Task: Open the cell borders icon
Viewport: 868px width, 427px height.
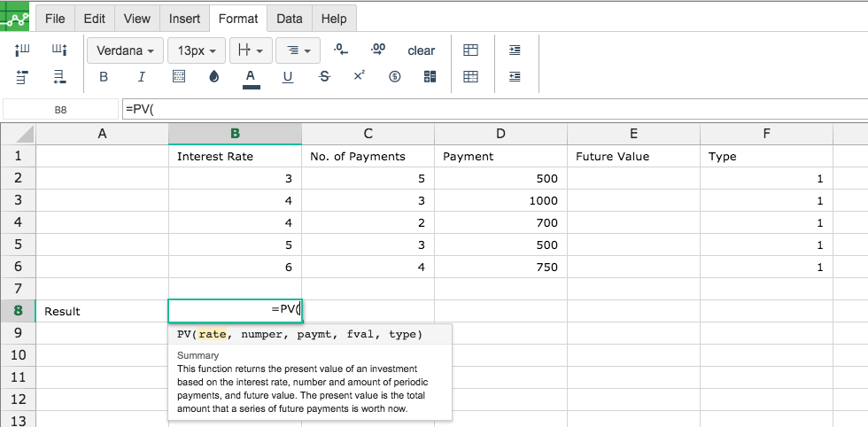Action: (x=178, y=77)
